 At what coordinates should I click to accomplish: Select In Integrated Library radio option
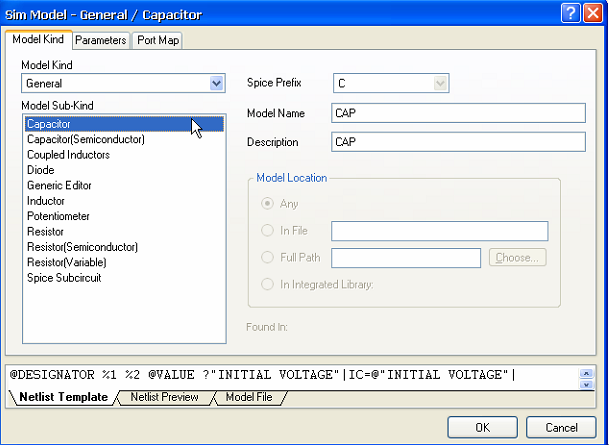pos(267,284)
